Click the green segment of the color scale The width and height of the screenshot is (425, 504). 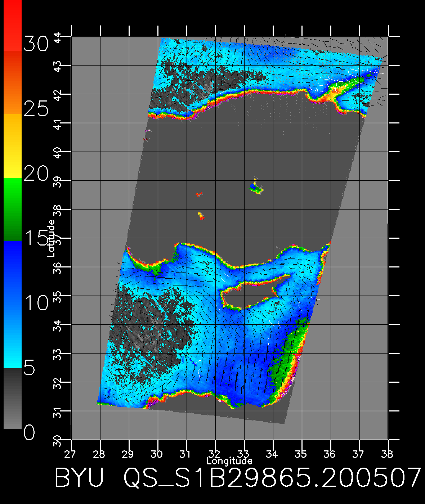[13, 209]
